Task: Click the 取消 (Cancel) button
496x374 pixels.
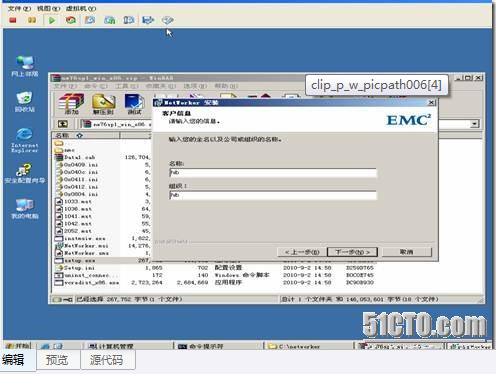Action: (x=407, y=252)
